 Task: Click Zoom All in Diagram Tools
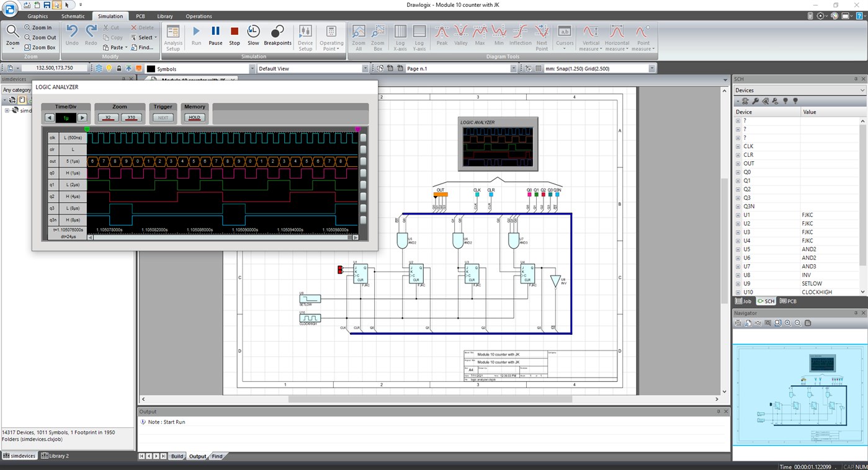358,36
